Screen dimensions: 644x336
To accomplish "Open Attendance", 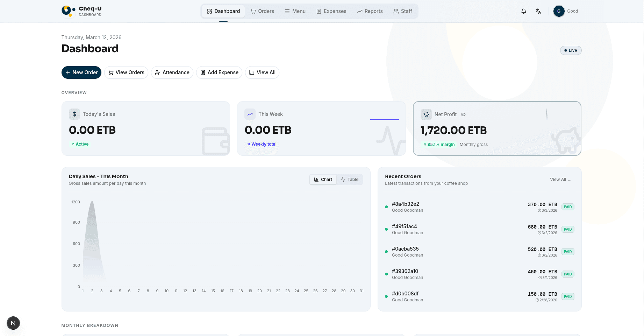I will (x=172, y=72).
